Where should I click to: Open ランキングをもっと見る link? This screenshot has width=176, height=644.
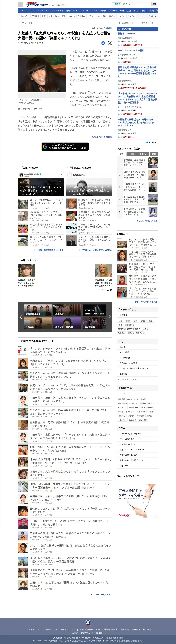click(x=147, y=221)
